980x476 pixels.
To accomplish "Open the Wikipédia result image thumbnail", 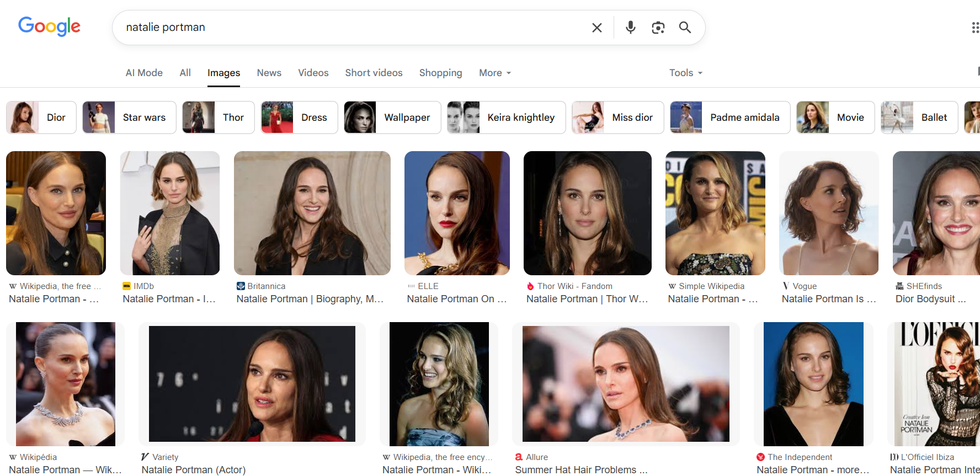I will 65,384.
